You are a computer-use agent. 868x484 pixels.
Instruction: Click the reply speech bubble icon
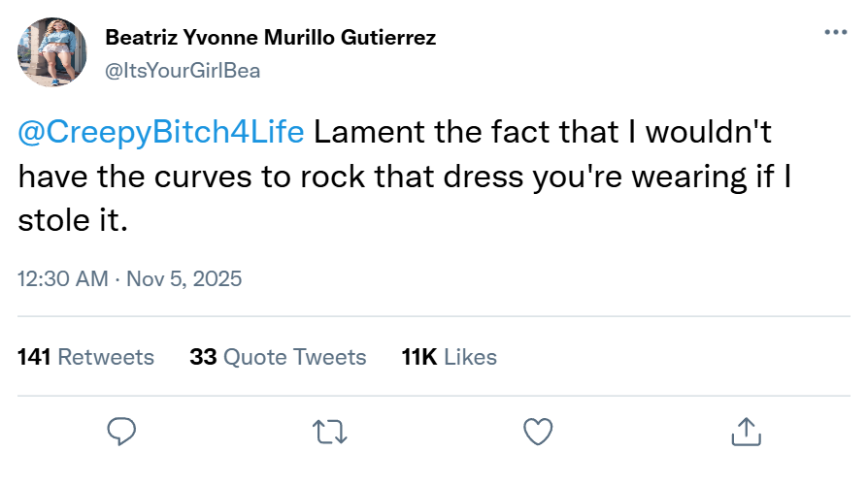pos(121,431)
